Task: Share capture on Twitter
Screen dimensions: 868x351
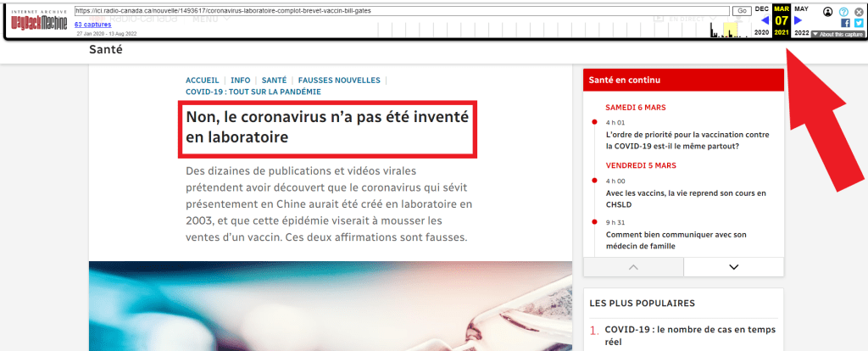Action: (x=858, y=23)
